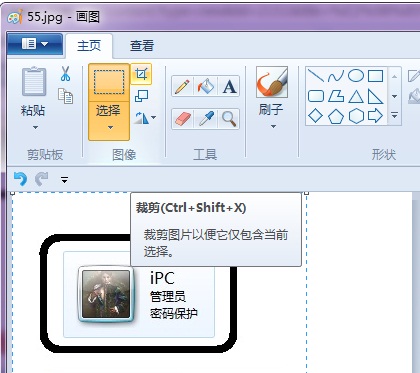The width and height of the screenshot is (420, 373).
Task: Select the rounded rectangle shape
Action: tap(316, 96)
